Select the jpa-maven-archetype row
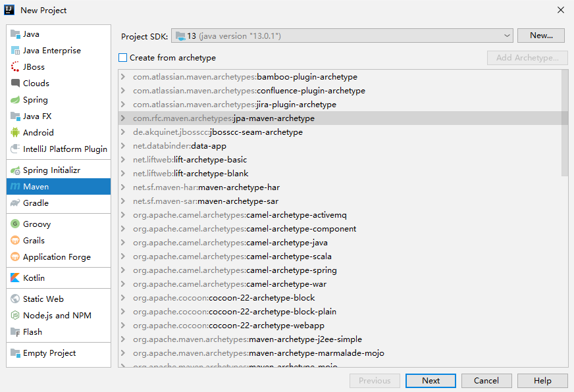This screenshot has width=574, height=392. pos(340,118)
